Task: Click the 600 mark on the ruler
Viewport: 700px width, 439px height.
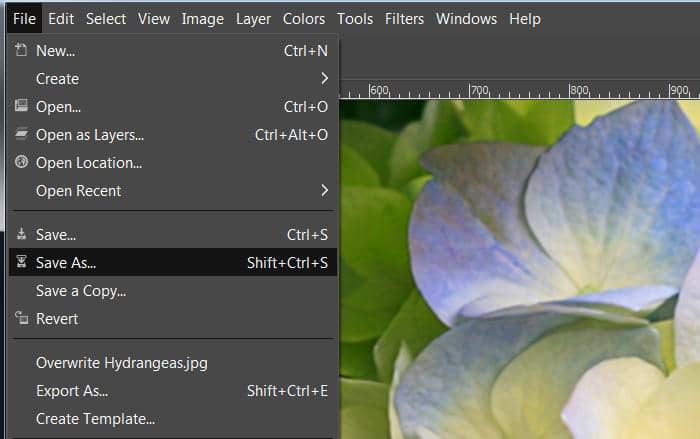Action: (379, 90)
